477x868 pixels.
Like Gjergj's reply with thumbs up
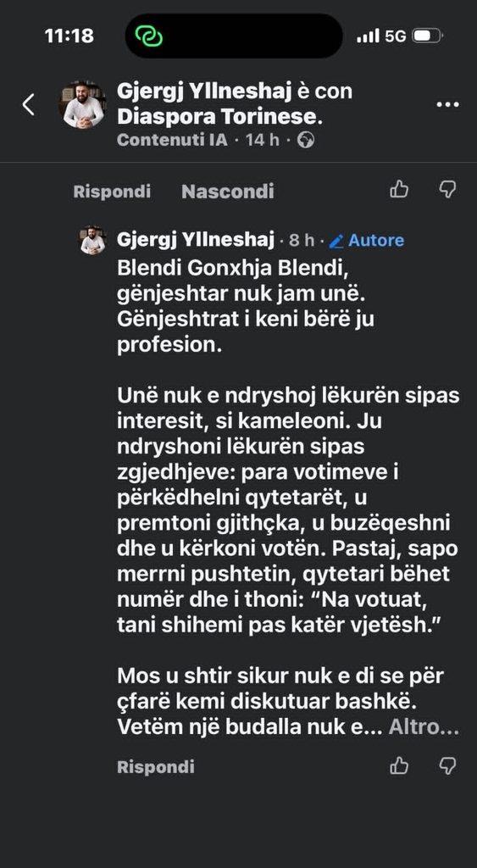[399, 766]
